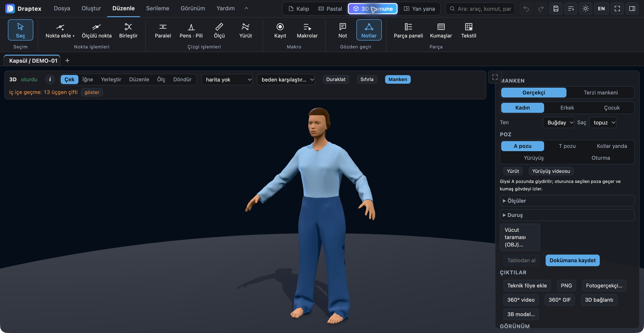Click the Ara search field

pyautogui.click(x=480, y=9)
